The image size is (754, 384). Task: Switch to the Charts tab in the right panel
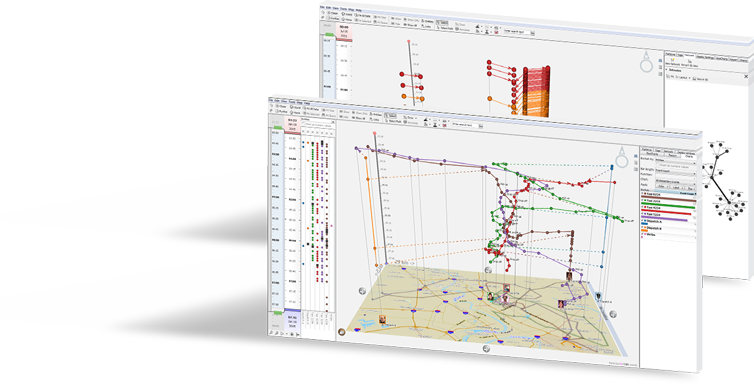[689, 156]
